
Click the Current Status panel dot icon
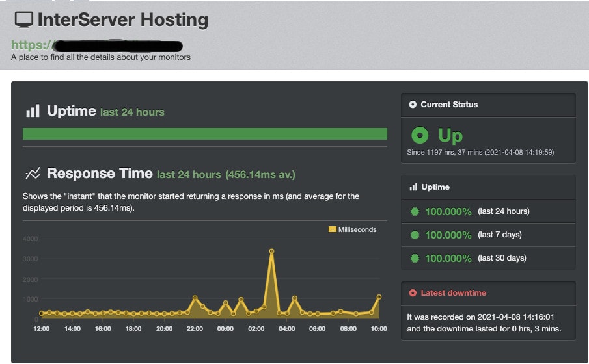[x=413, y=105]
